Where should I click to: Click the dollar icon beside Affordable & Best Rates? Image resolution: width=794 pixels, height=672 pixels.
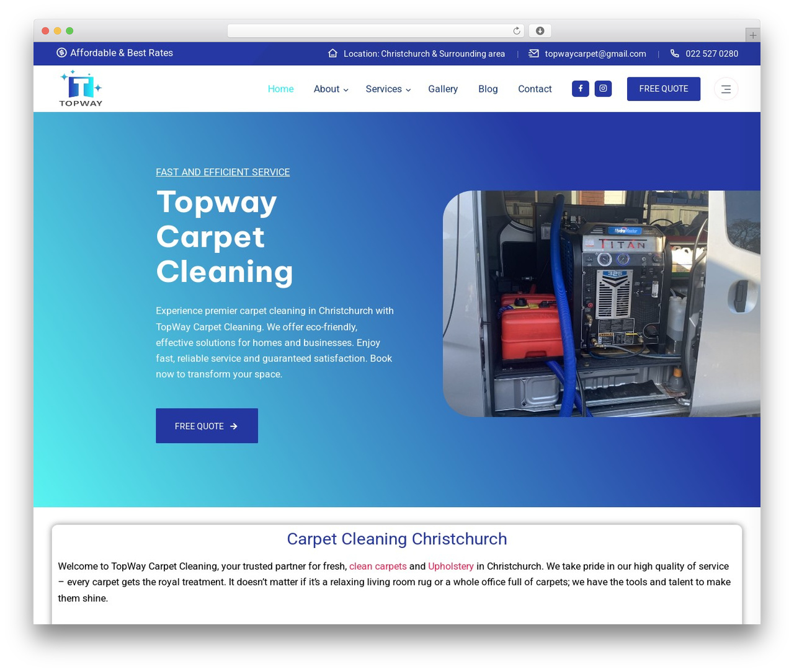tap(61, 53)
